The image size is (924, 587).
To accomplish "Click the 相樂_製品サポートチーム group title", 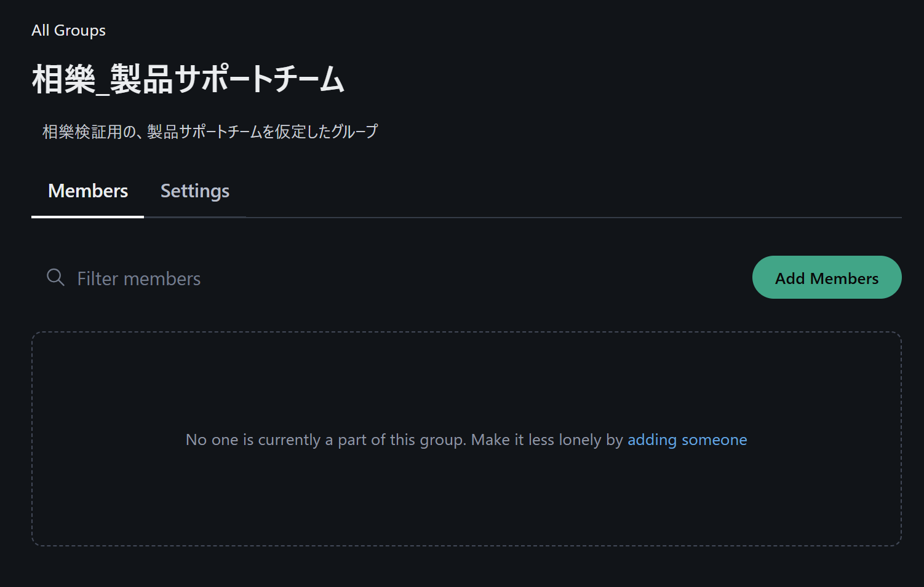I will click(x=188, y=80).
